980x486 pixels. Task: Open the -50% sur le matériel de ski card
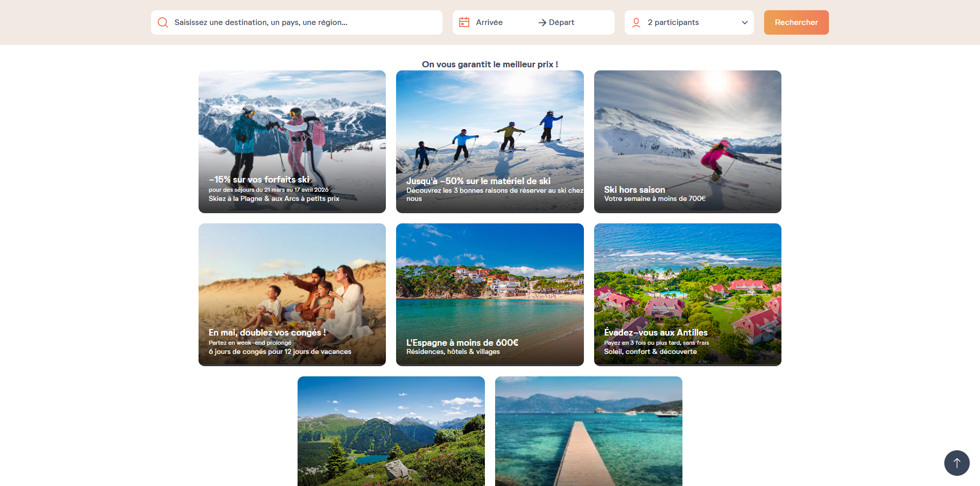click(489, 142)
